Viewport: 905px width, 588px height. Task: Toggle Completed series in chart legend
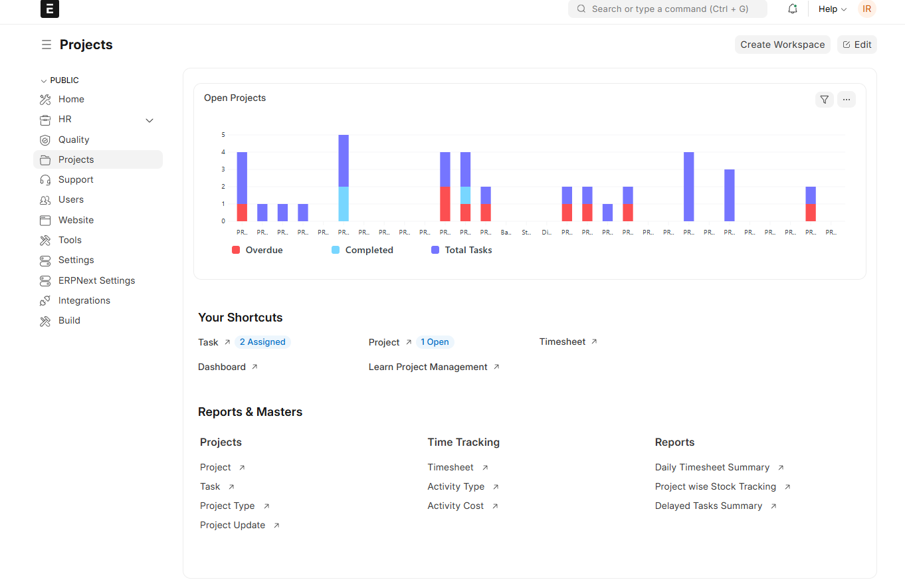click(362, 250)
